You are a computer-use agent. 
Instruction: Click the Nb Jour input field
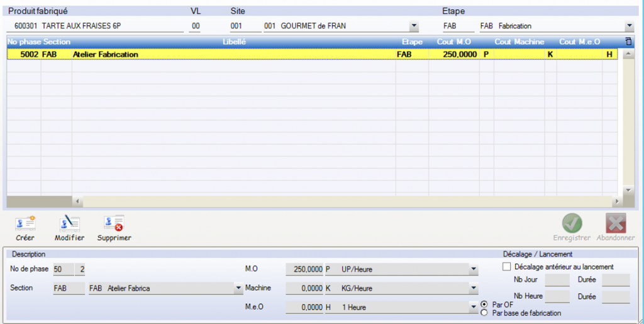[x=557, y=280]
